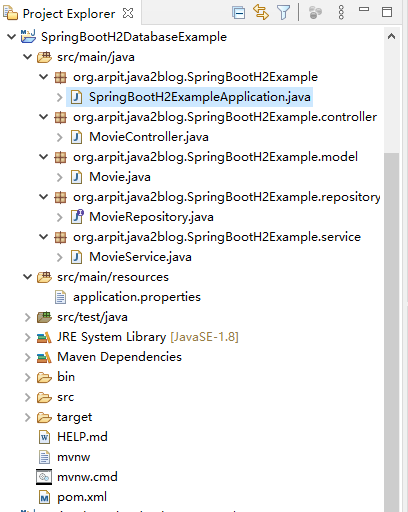Click the repository package icon
Image resolution: width=408 pixels, height=512 pixels.
pyautogui.click(x=60, y=197)
